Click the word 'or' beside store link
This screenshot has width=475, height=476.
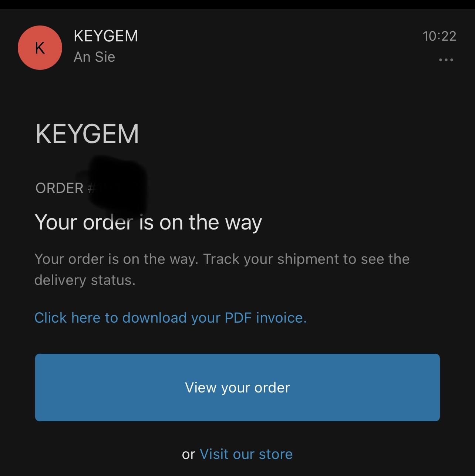189,455
